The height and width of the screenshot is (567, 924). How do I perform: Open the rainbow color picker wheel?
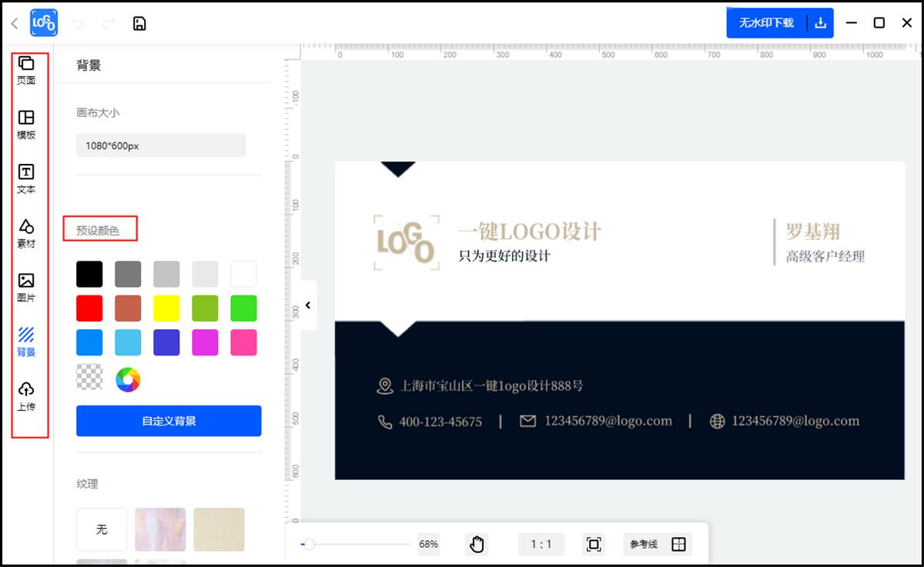pos(128,379)
